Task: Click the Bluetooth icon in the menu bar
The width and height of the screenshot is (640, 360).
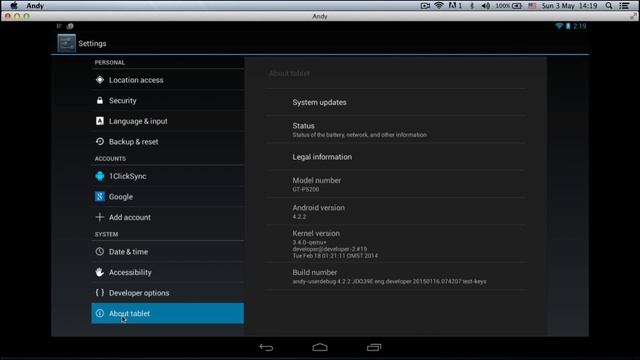Action: (472, 5)
